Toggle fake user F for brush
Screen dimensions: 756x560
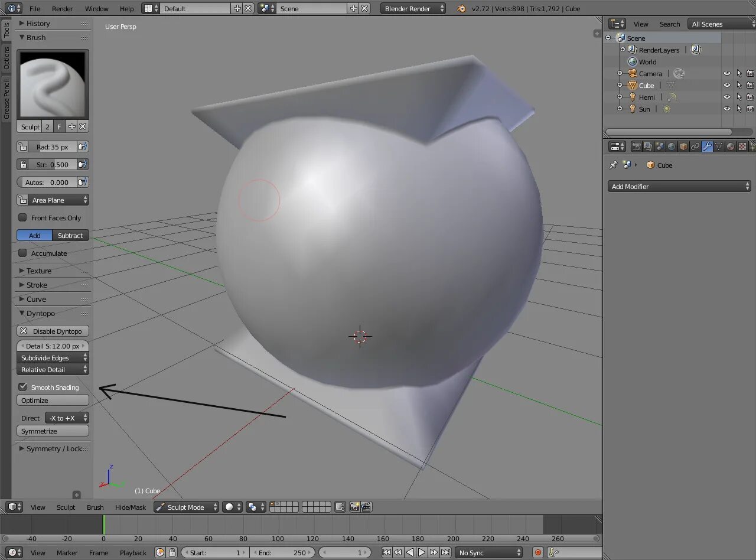(59, 126)
